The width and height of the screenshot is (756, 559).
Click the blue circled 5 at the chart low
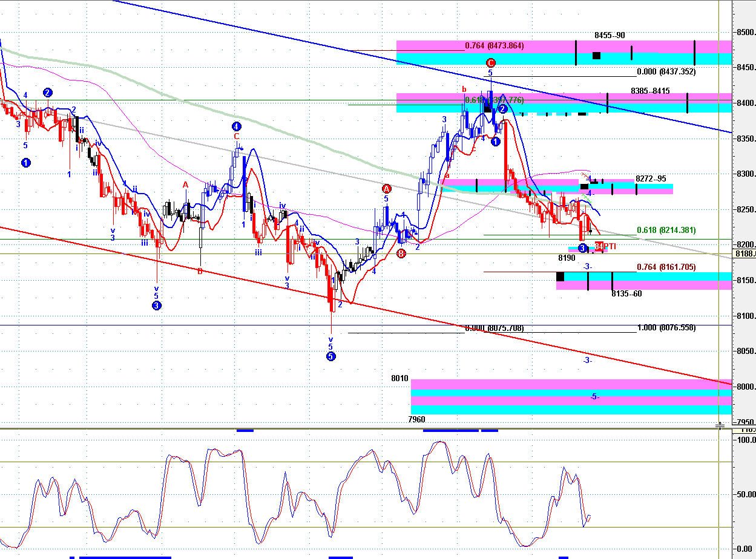click(x=330, y=356)
